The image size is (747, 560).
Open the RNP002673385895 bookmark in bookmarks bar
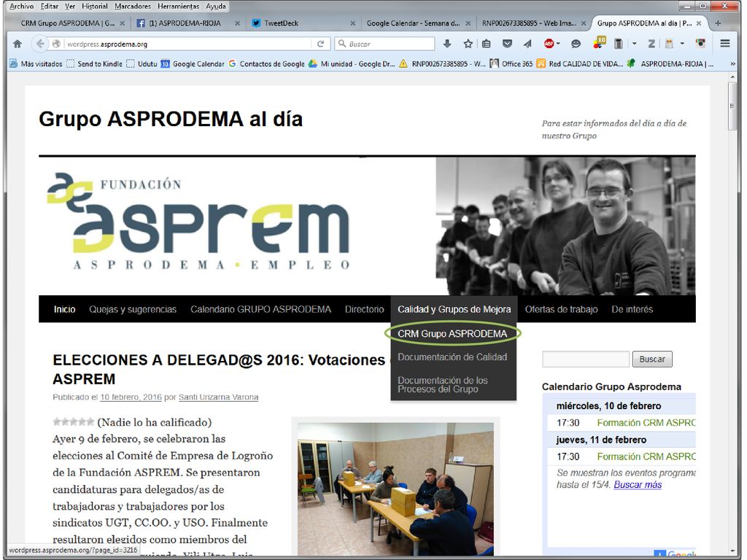[x=442, y=64]
